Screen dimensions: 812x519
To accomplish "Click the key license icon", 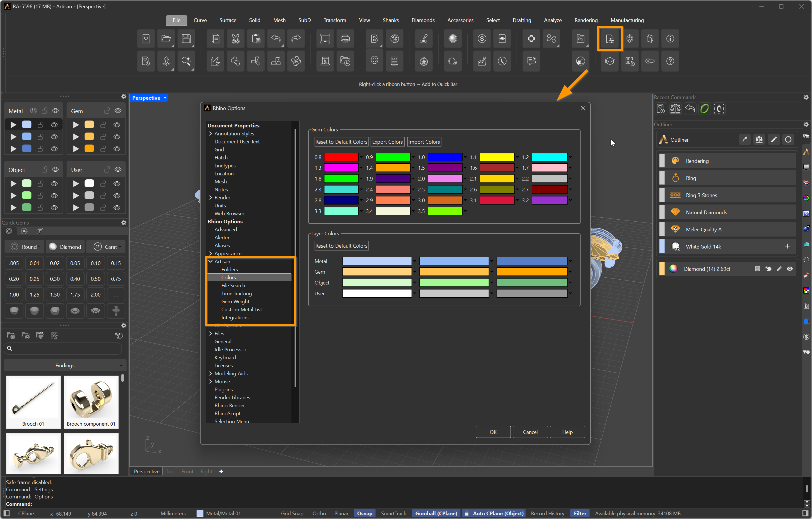I will 650,61.
